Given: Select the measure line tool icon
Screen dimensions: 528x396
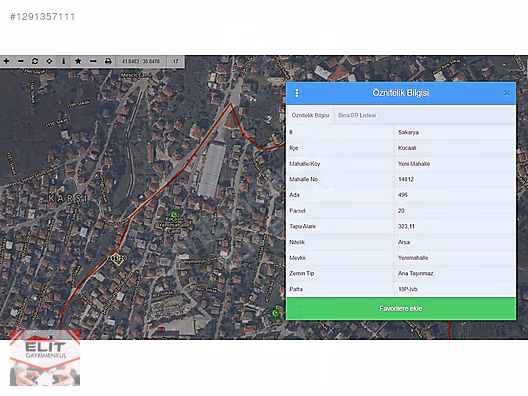Looking at the screenshot, I should click(93, 61).
